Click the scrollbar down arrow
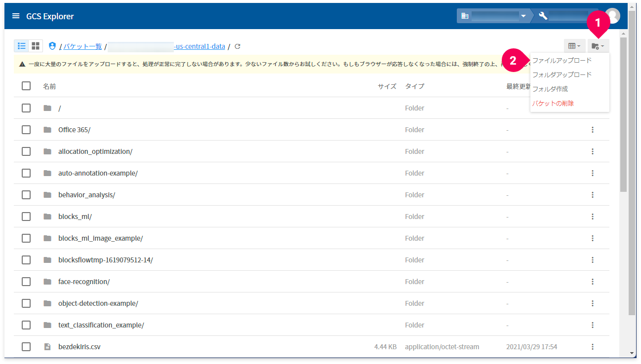 (632, 353)
